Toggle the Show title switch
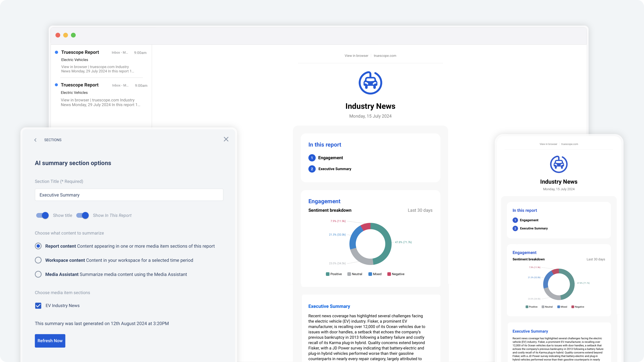Screen dimensions: 644x362 click(x=42, y=215)
